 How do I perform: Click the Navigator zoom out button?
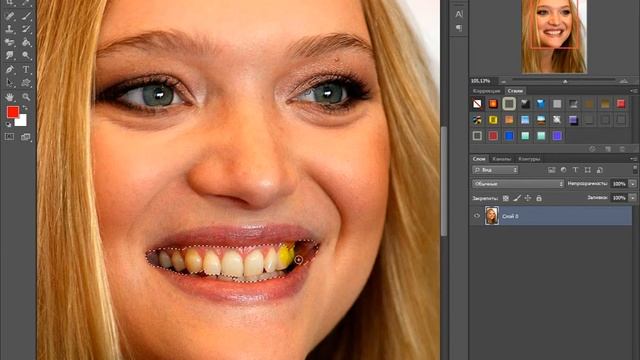pyautogui.click(x=504, y=81)
